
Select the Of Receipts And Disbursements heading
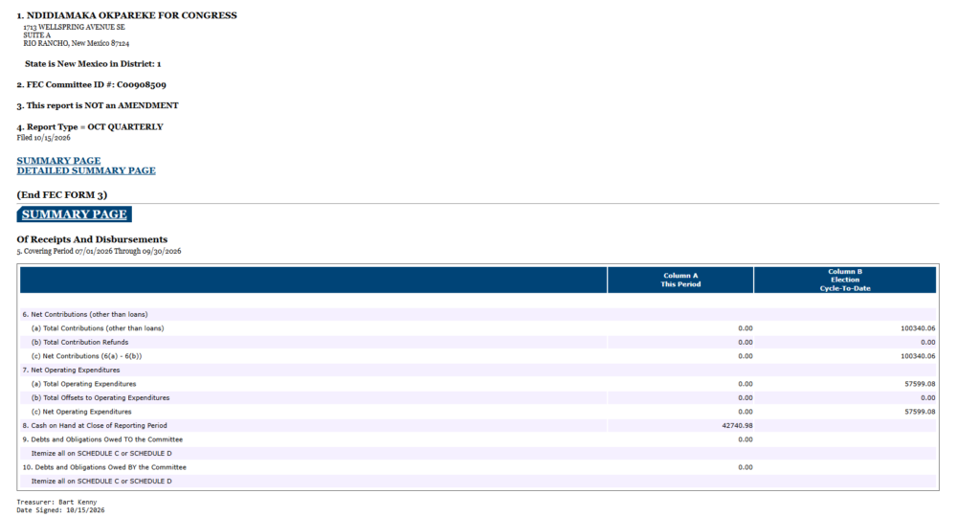[92, 239]
